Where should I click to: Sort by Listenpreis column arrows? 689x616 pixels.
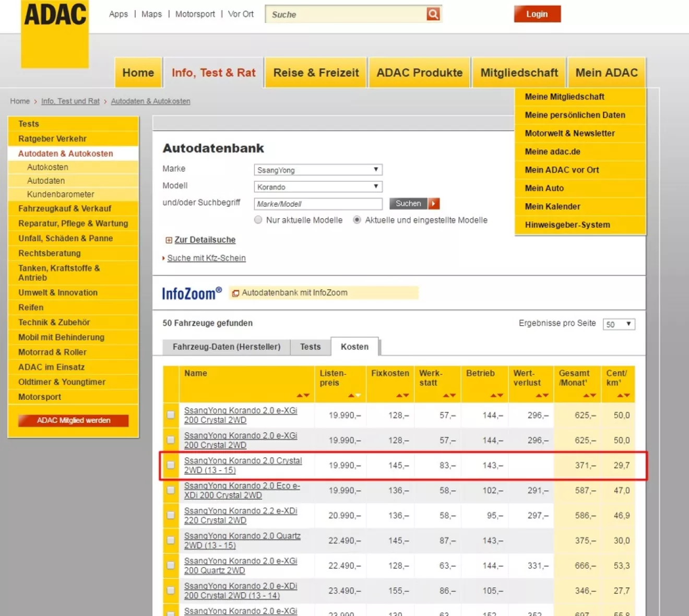354,396
